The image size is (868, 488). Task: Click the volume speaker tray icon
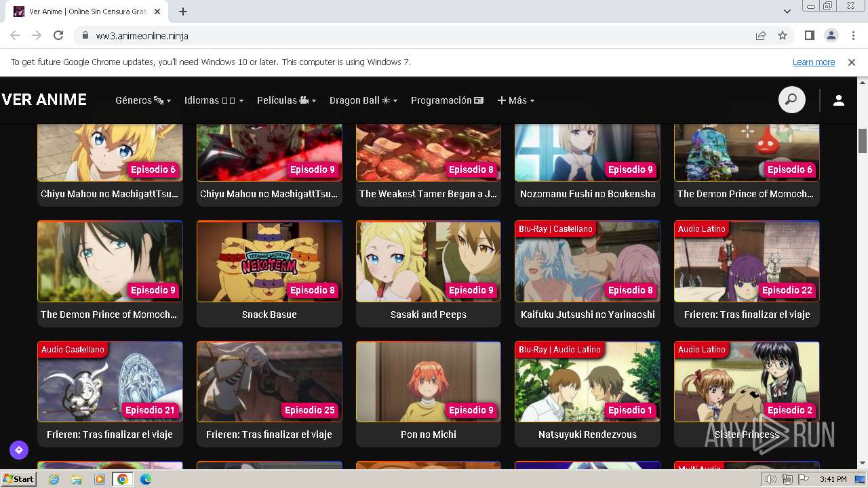(x=771, y=479)
